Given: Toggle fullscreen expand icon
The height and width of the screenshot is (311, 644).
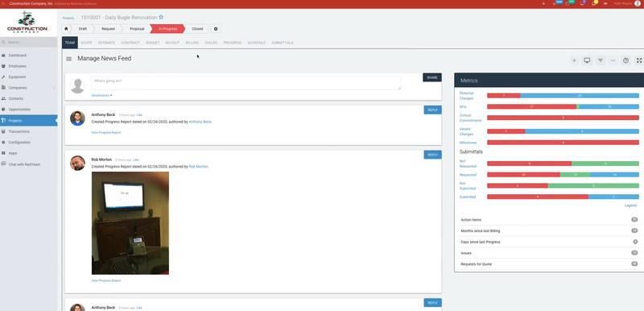Looking at the screenshot, I should pos(639,60).
